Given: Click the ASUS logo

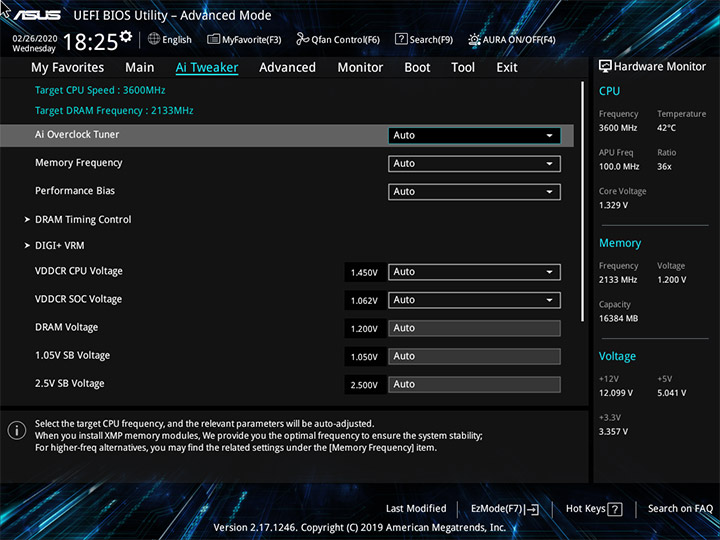Looking at the screenshot, I should point(37,15).
